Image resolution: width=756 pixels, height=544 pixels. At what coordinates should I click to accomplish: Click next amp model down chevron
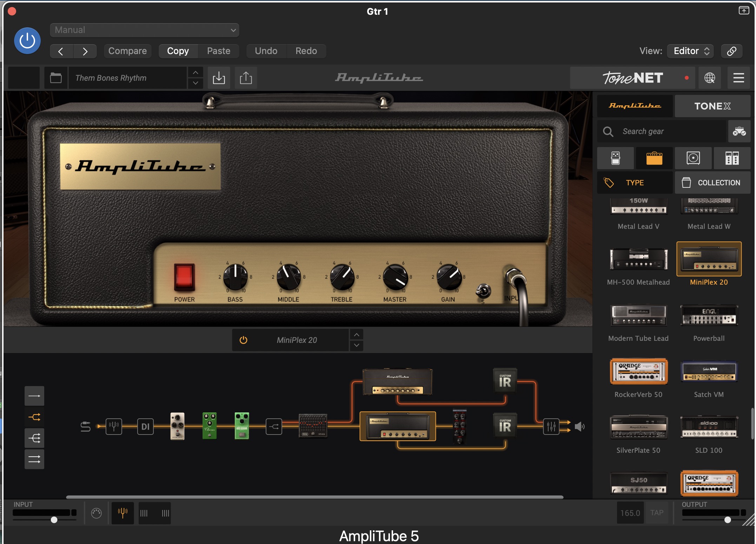point(357,345)
